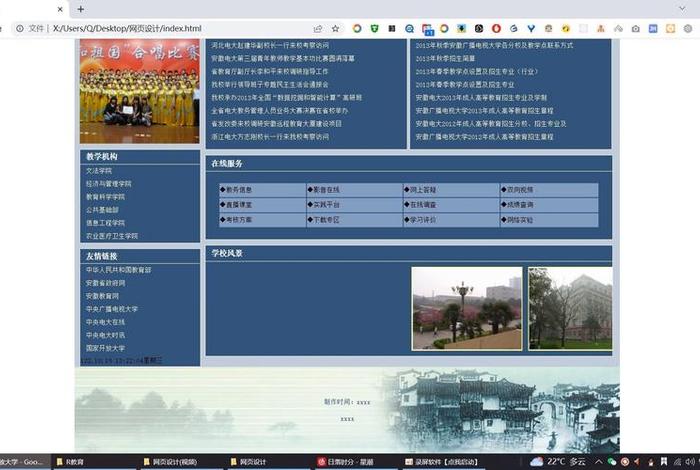Open news item 浙江电大…来我校考察访问
Viewport: 700px width, 470px height.
tap(270, 137)
